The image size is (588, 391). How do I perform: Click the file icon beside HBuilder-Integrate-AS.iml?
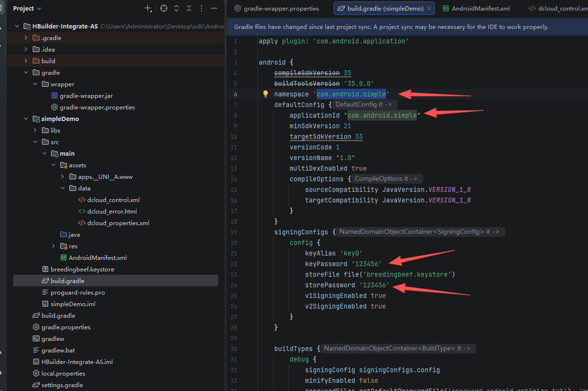tap(36, 362)
